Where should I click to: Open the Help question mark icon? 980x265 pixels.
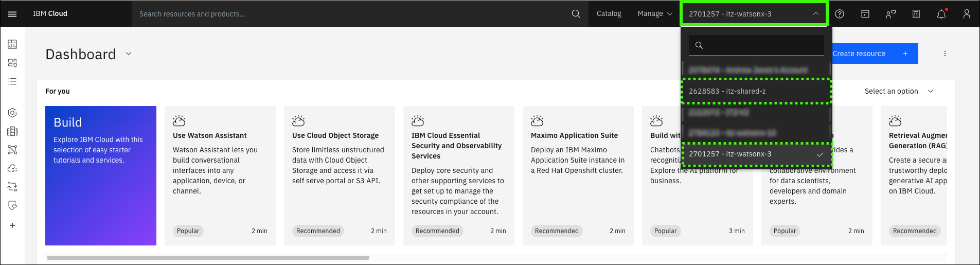pyautogui.click(x=840, y=14)
